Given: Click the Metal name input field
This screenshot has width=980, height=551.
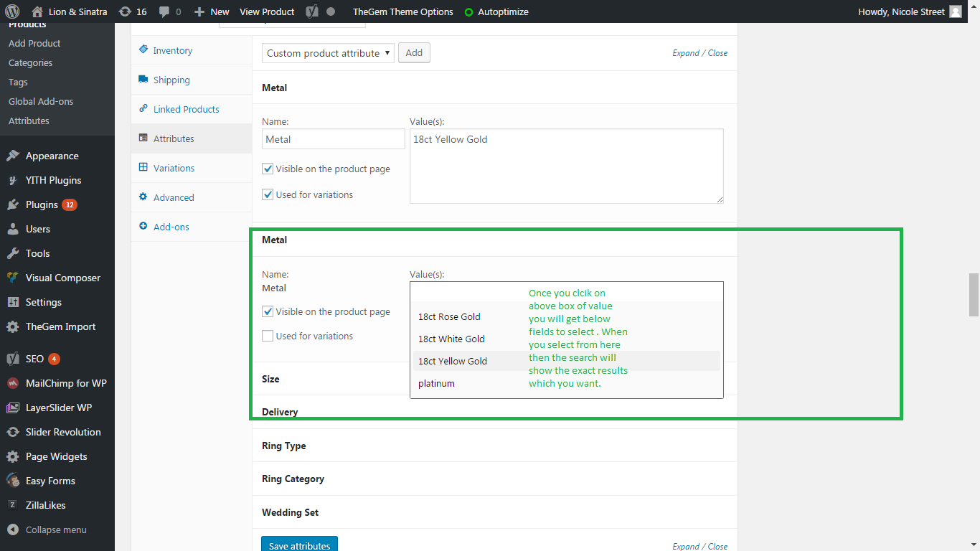Looking at the screenshot, I should coord(334,139).
